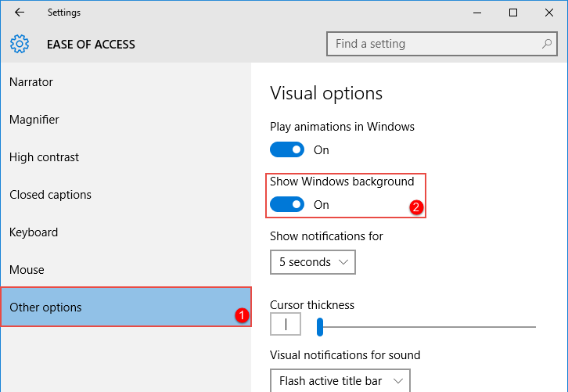568x392 pixels.
Task: Click the EASE OF ACCESS title
Action: (x=91, y=44)
